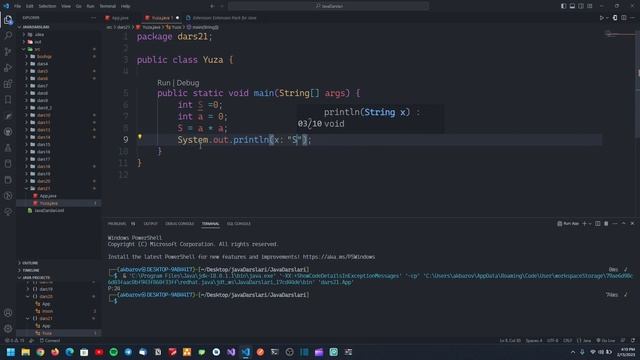
Task: Switch to App.java editor tab
Action: click(120, 18)
